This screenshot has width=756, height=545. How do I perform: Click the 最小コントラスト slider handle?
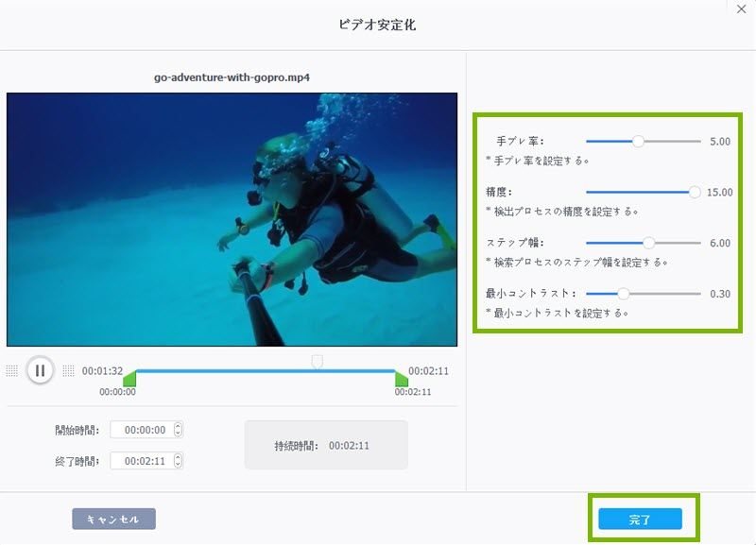point(623,294)
